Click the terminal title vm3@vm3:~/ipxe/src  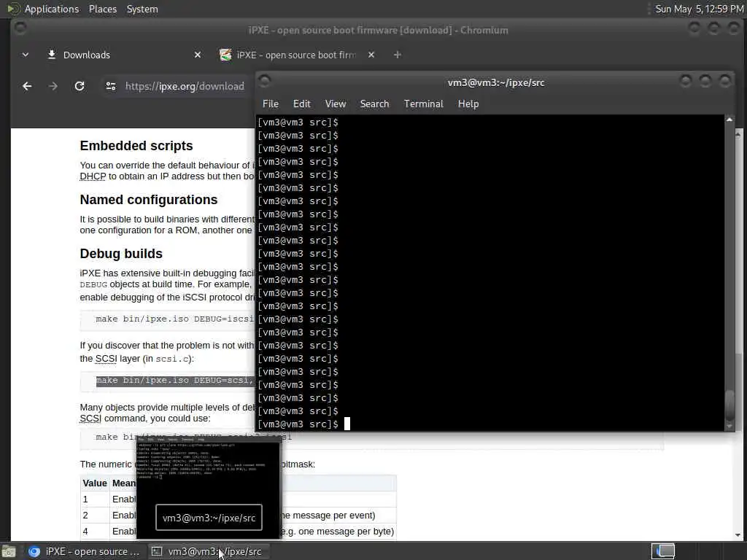496,82
